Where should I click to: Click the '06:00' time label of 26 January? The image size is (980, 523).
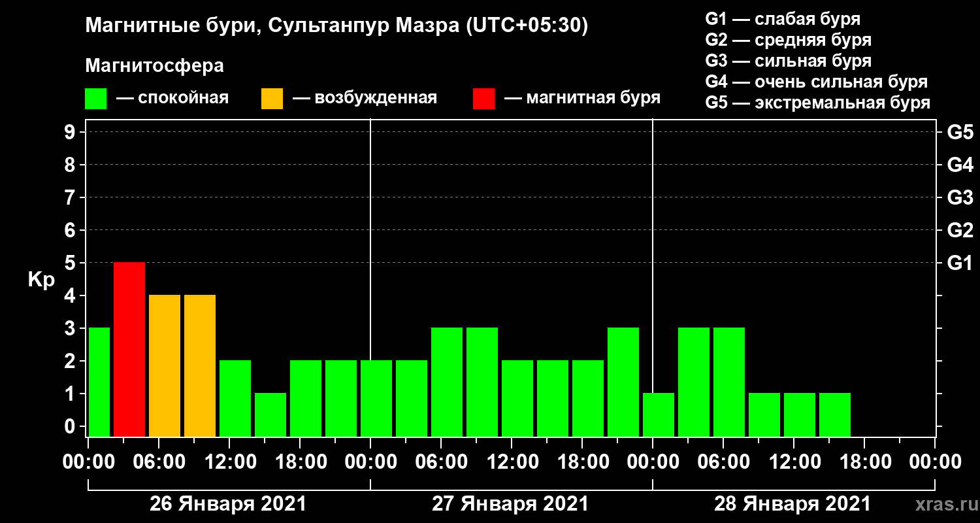158,462
